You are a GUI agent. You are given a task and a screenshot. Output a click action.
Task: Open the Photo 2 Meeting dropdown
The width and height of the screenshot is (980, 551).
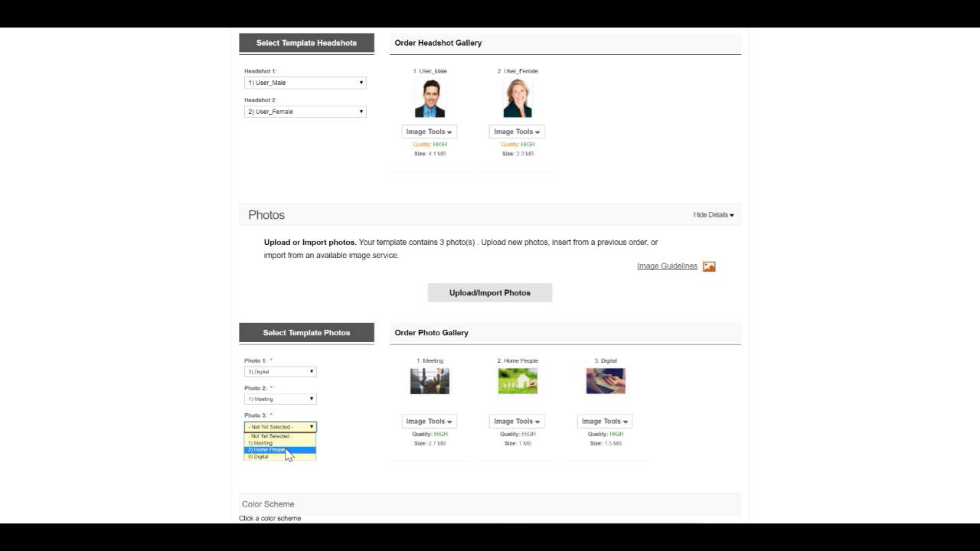280,399
